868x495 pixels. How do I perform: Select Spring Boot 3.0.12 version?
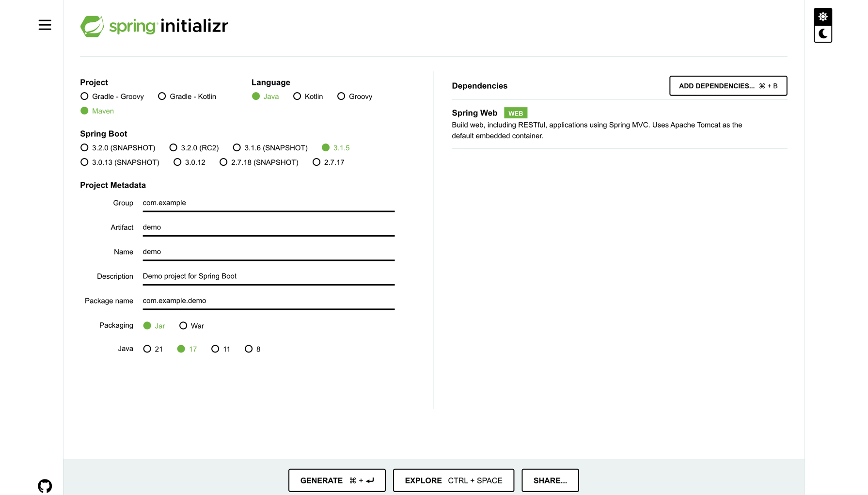point(189,162)
